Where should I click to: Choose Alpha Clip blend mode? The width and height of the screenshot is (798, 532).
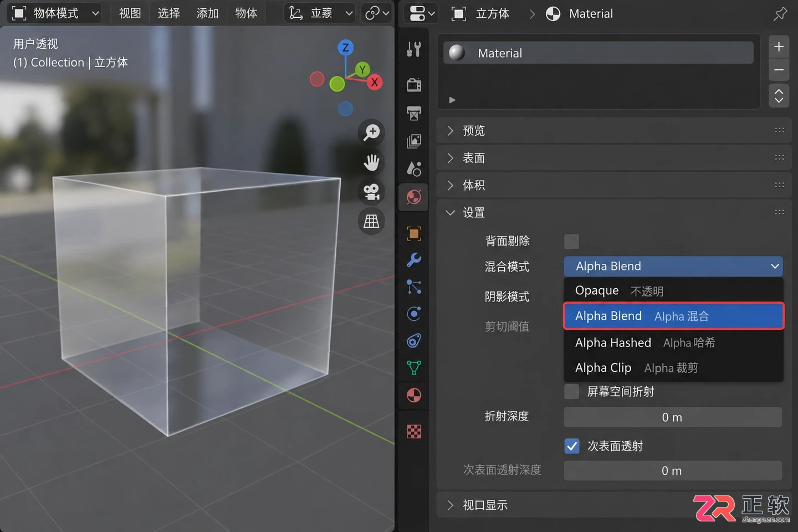tap(673, 368)
